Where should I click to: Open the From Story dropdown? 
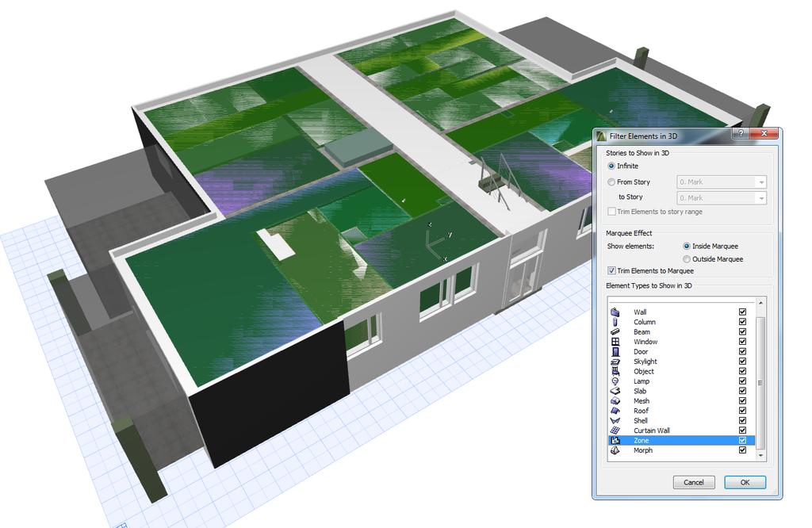722,182
